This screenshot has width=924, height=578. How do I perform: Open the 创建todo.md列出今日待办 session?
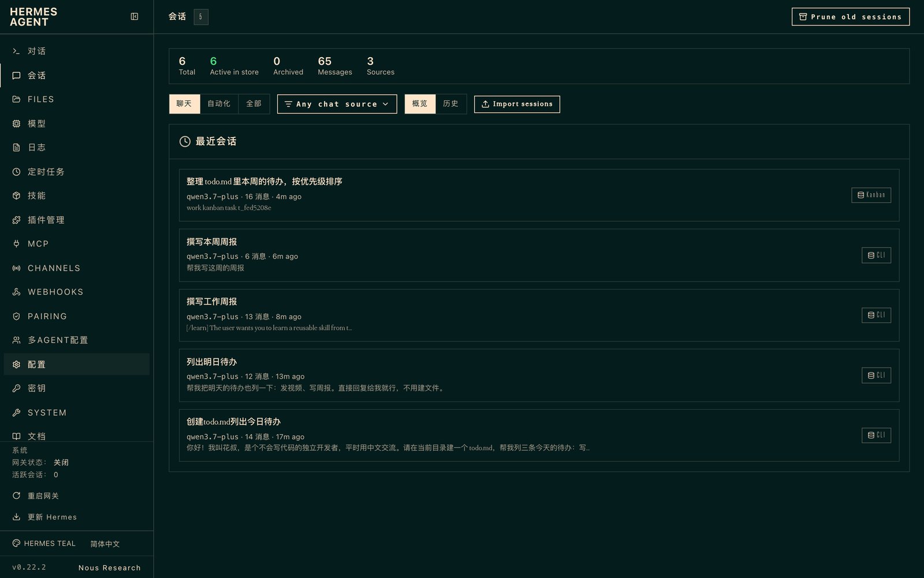(x=539, y=435)
